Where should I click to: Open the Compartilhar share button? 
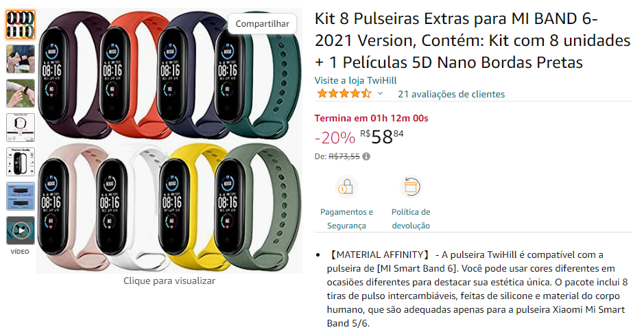pos(263,24)
